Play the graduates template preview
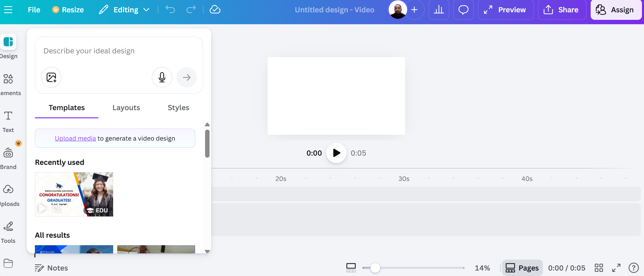Screen dimensions: 644x276 pyautogui.click(x=42, y=208)
